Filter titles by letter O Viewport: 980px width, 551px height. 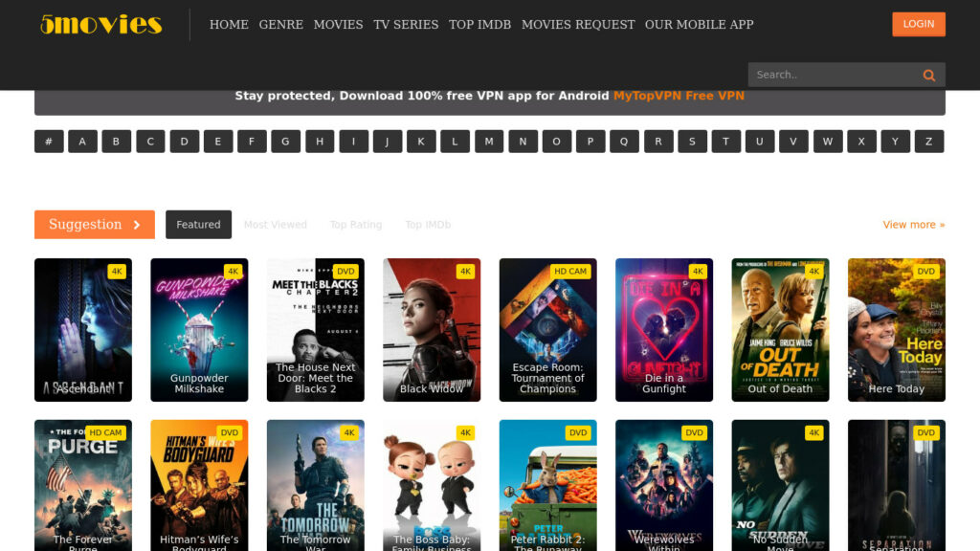(557, 142)
